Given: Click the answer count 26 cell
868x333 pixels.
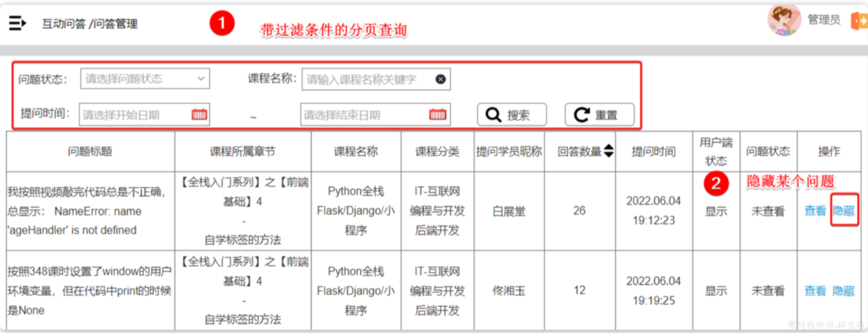Looking at the screenshot, I should coord(579,211).
